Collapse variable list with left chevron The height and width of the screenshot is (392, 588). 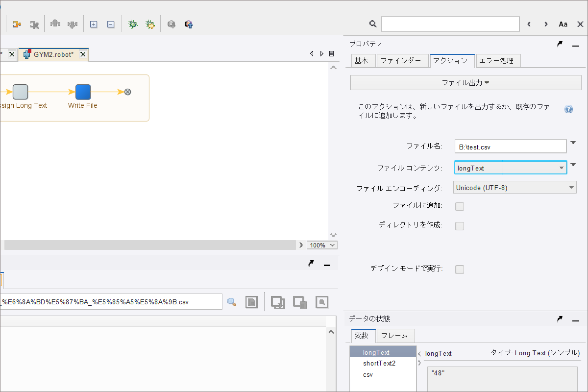point(419,353)
